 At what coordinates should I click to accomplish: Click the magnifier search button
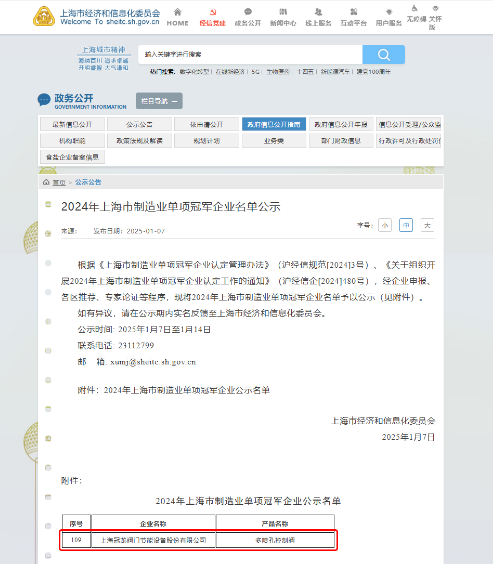pos(384,55)
